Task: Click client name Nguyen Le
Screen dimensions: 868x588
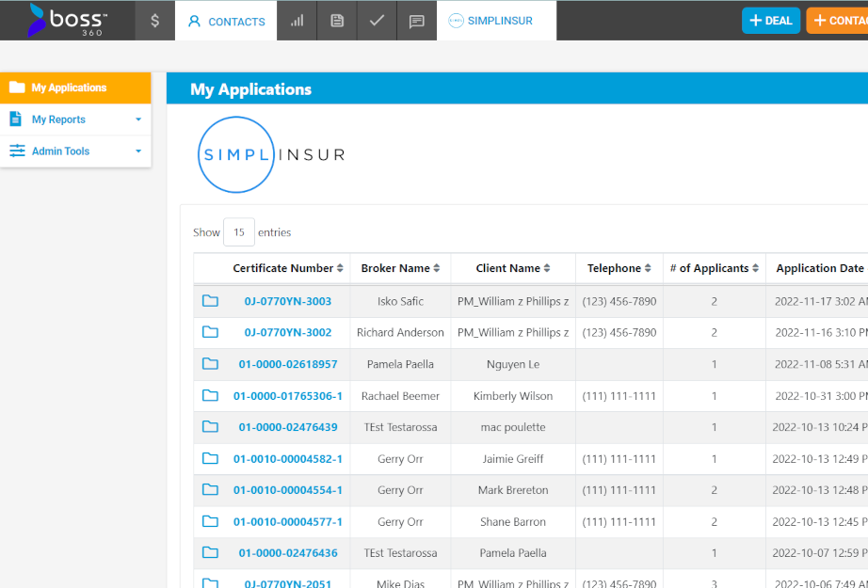Action: (x=513, y=364)
